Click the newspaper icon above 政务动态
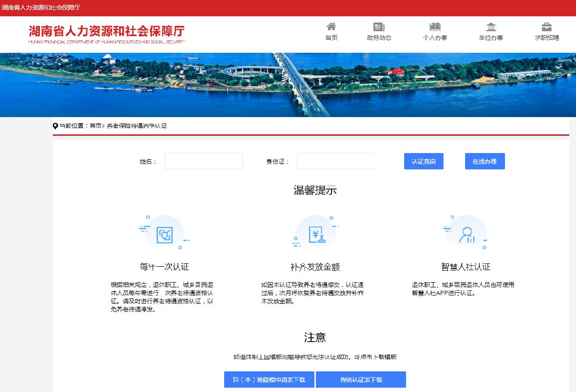The image size is (576, 392). (x=379, y=27)
